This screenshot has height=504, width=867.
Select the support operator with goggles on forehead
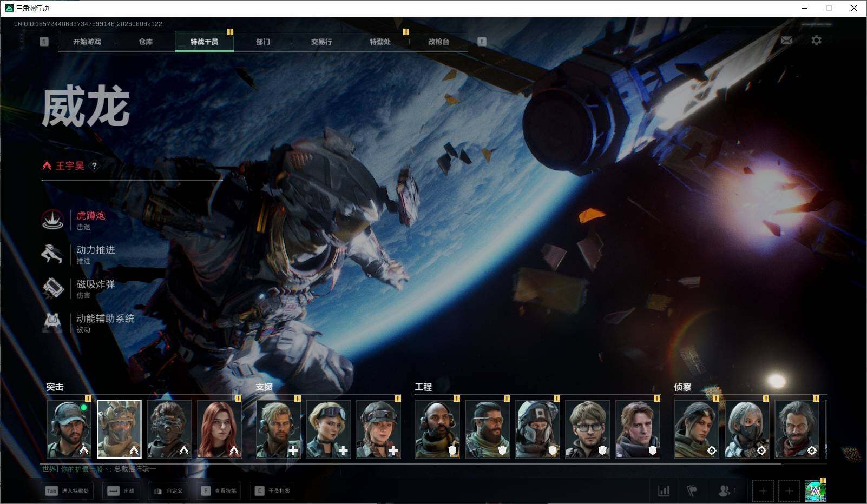point(328,429)
